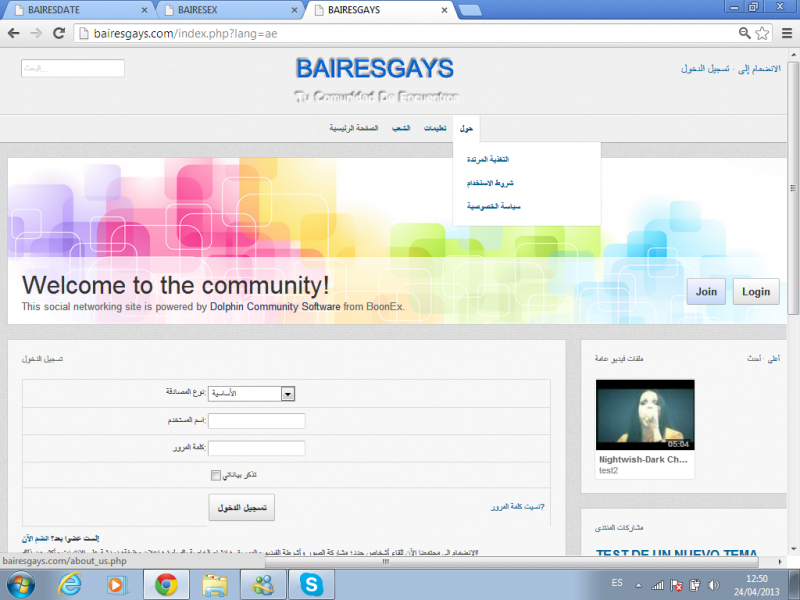Click the username input field

coord(257,421)
